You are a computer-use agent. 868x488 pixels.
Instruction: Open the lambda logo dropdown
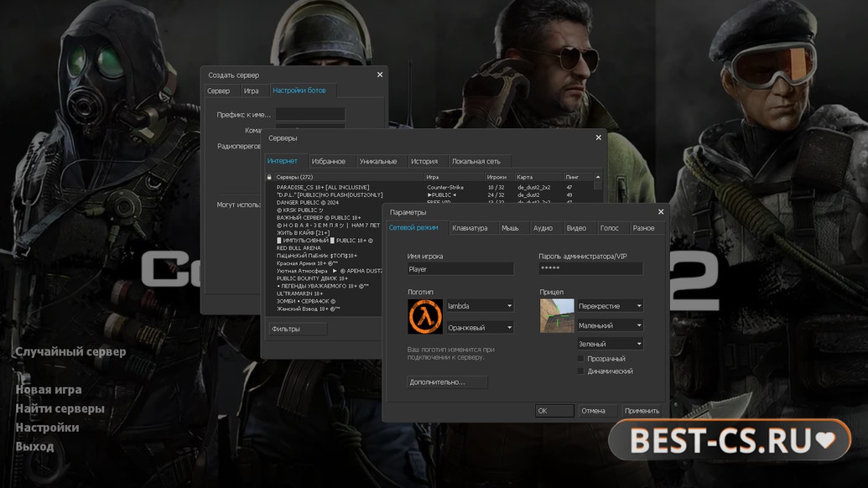pyautogui.click(x=480, y=306)
